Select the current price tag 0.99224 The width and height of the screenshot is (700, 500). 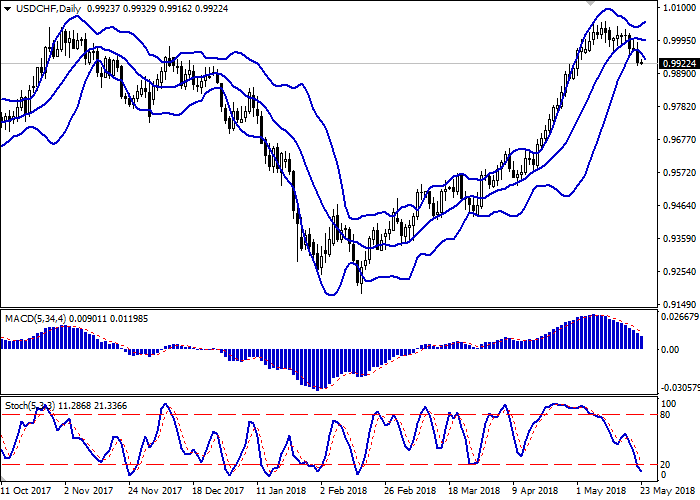(679, 64)
